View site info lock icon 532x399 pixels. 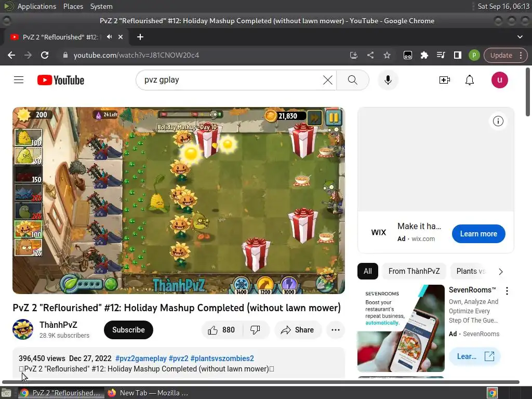[x=65, y=55]
